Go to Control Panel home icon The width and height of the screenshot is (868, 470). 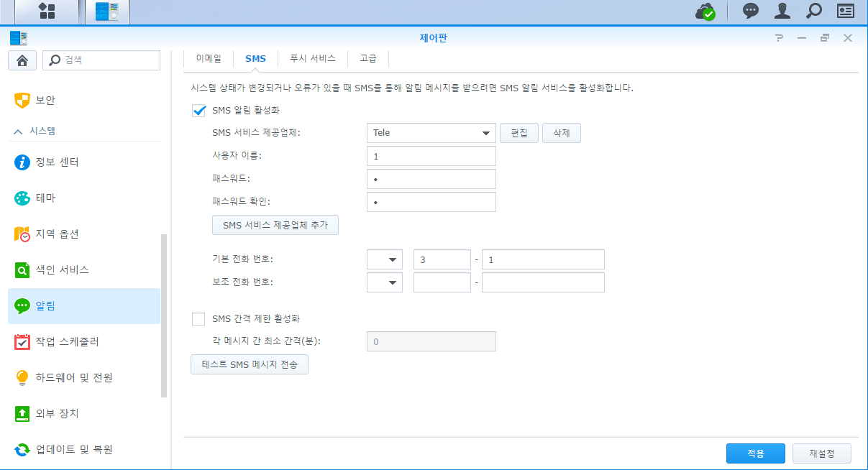click(x=22, y=60)
